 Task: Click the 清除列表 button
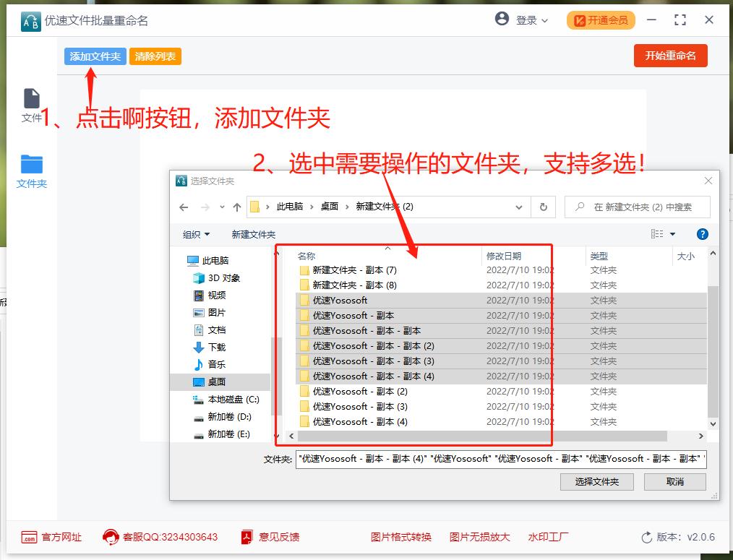[x=155, y=56]
